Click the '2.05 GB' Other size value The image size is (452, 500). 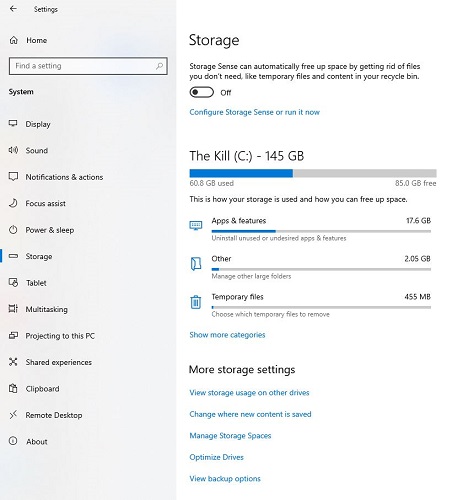coord(417,259)
